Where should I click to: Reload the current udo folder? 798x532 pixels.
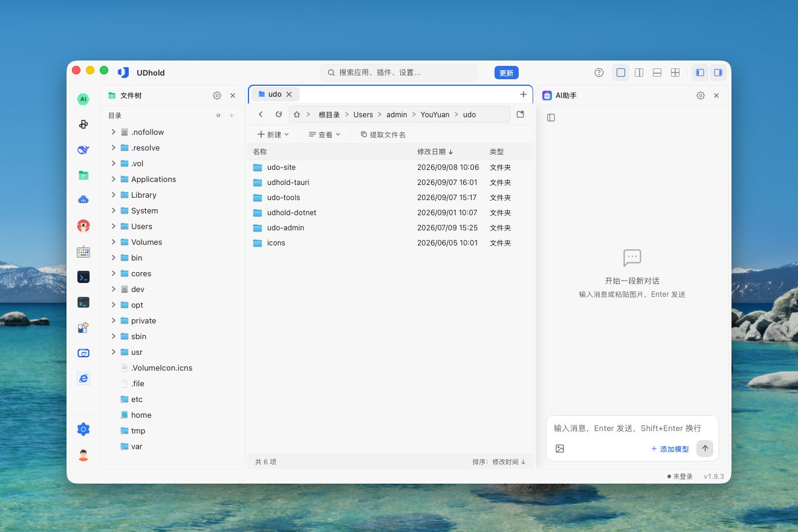279,114
